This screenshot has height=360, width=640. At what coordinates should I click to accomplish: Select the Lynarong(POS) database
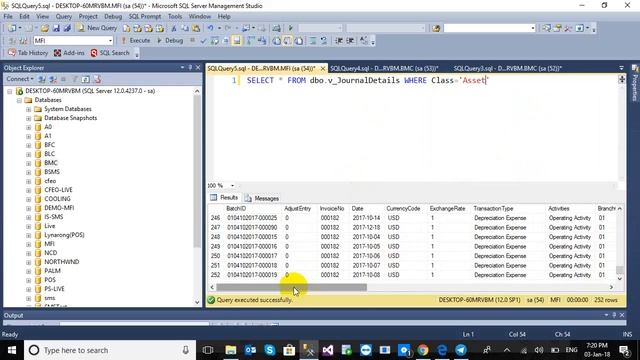(x=64, y=235)
